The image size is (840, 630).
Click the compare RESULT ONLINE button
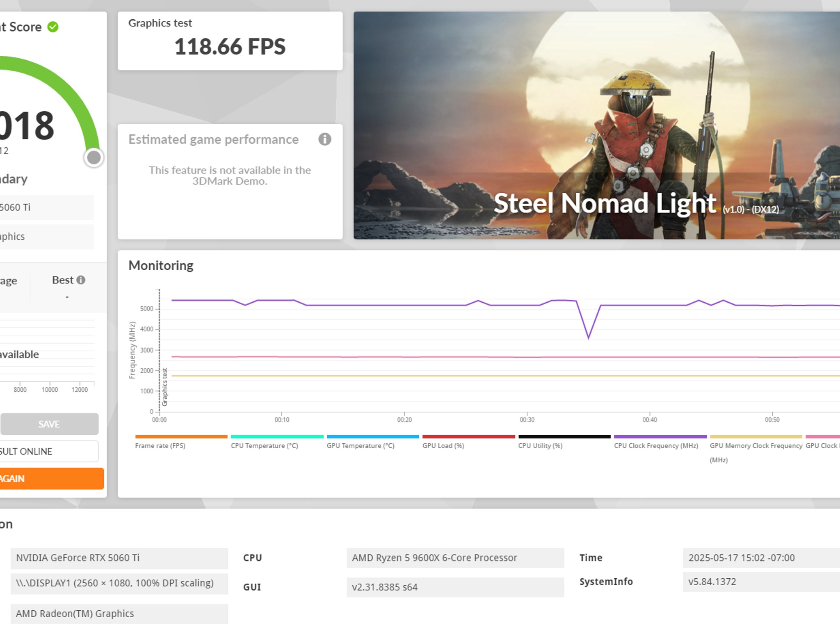pyautogui.click(x=49, y=451)
